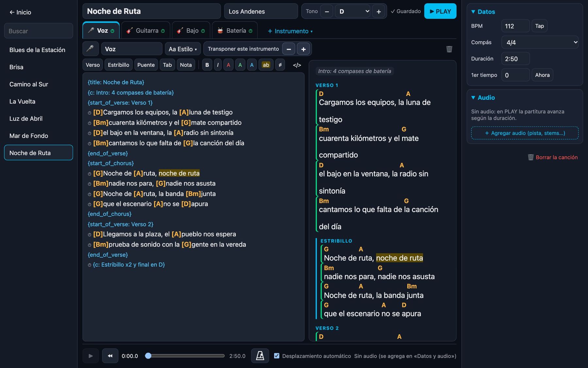Focus the Buscar search field
This screenshot has height=368, width=588.
(39, 31)
